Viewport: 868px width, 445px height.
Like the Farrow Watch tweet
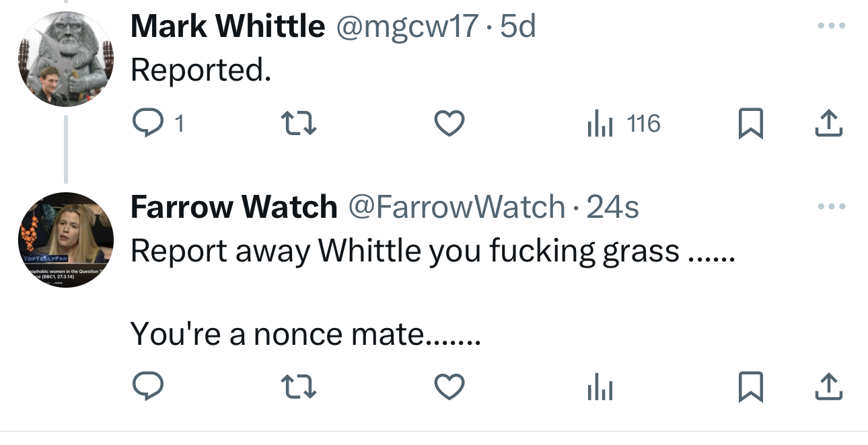[449, 387]
